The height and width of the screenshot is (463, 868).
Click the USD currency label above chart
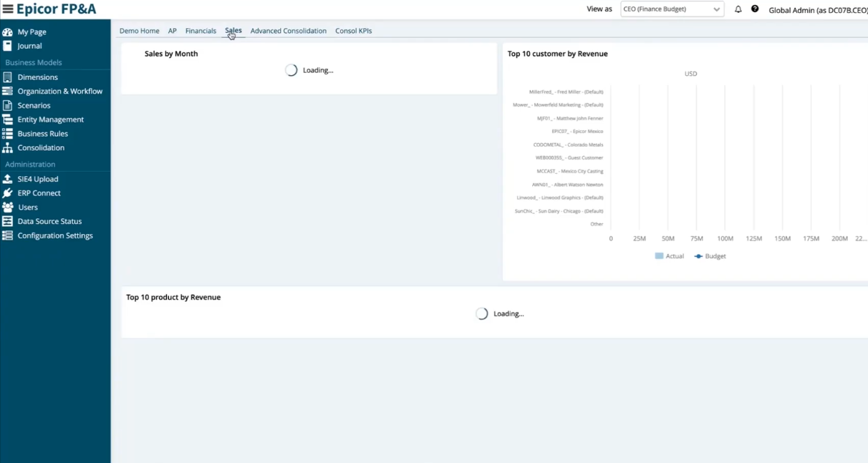click(690, 74)
